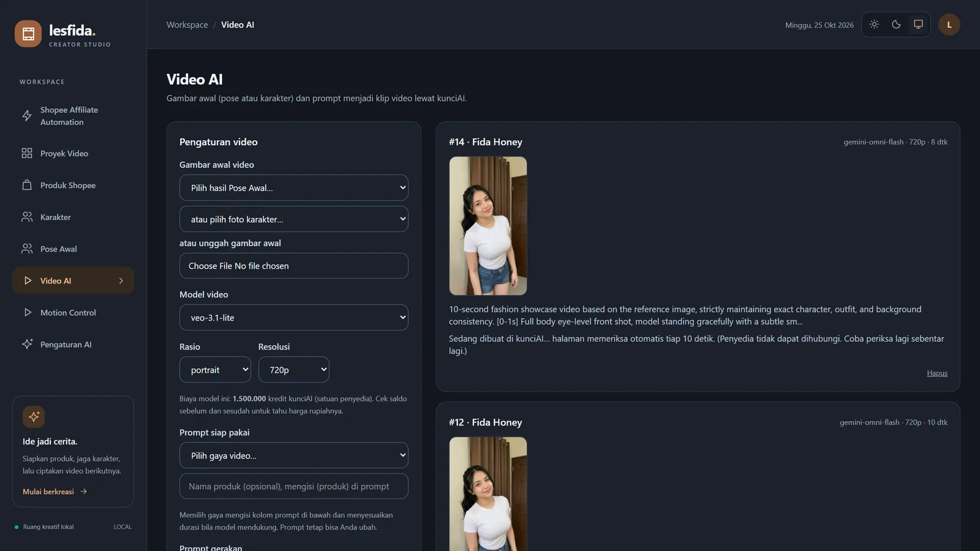Viewport: 980px width, 551px height.
Task: Click the sparkle icon in the Ide jadi cerita card
Action: pos(34,417)
